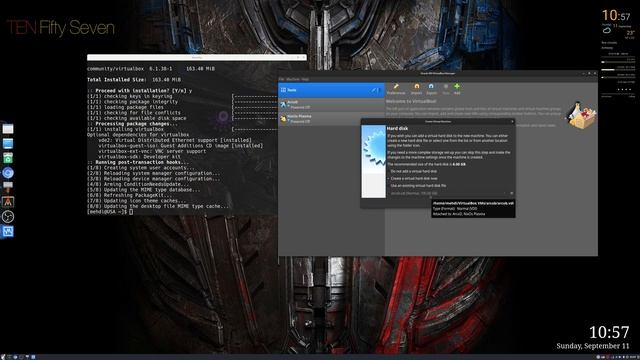Select the ArcoD virtual machine
640x360 pixels.
pyautogui.click(x=331, y=104)
